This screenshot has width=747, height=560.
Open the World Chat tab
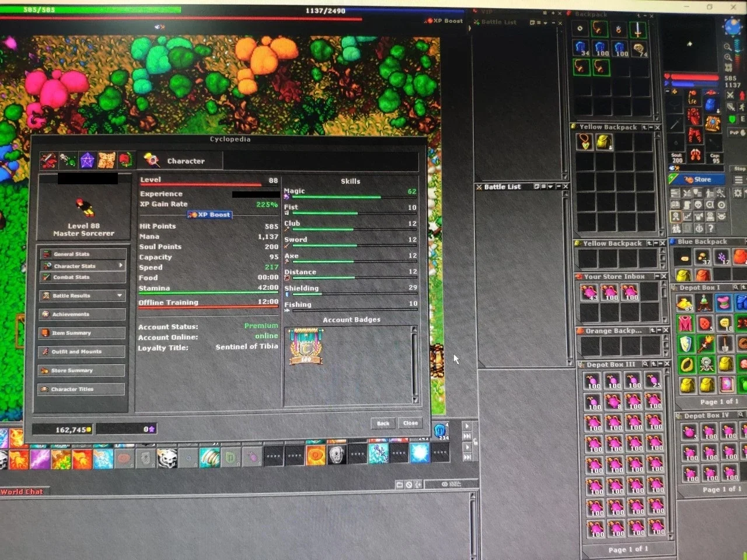pos(22,492)
